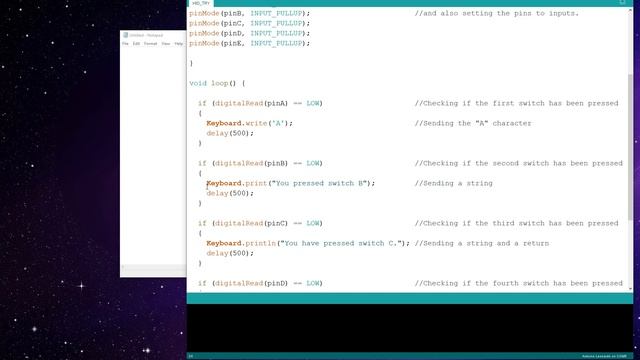Click the board and port status text
The width and height of the screenshot is (640, 360).
tap(604, 356)
